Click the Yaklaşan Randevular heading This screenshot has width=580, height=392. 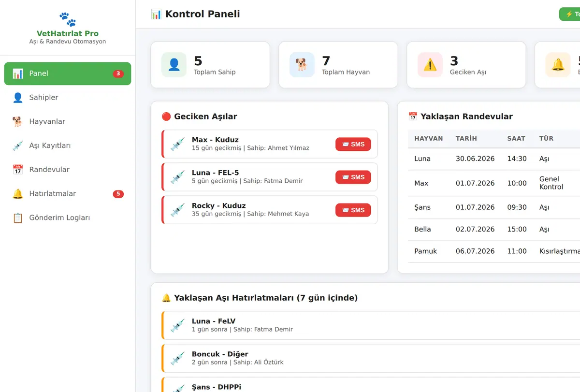[x=466, y=116]
